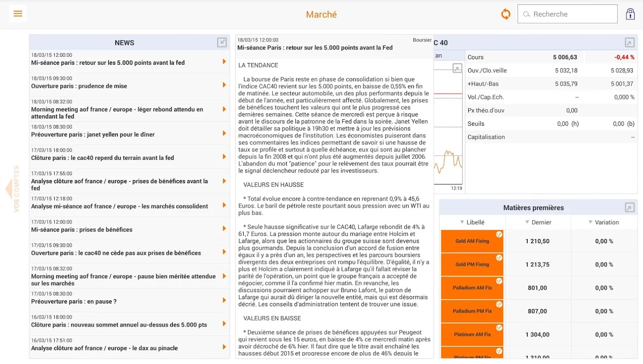Tap the padlock login icon
Image resolution: width=643 pixels, height=364 pixels.
point(630,14)
